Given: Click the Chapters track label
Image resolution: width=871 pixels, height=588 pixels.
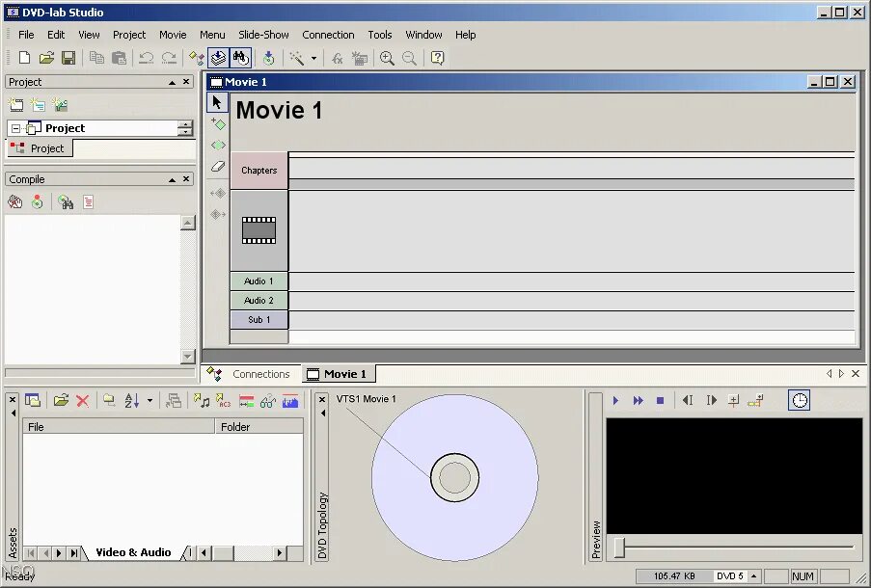Looking at the screenshot, I should (x=259, y=171).
